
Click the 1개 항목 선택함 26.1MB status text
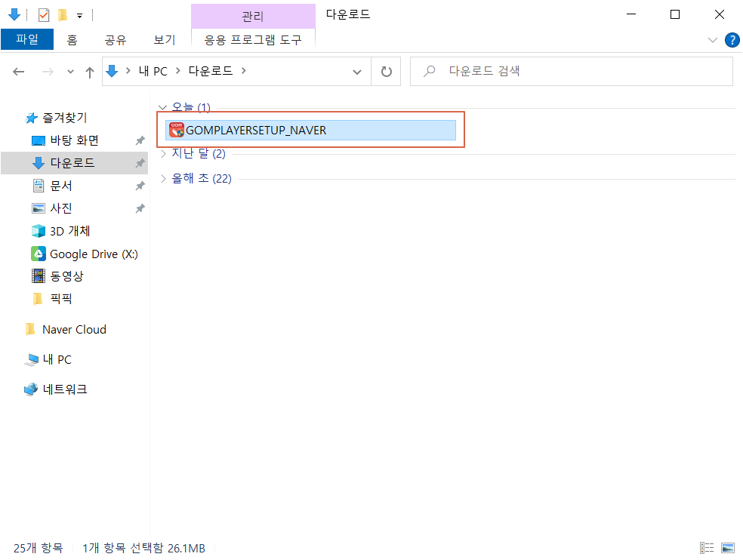point(144,548)
